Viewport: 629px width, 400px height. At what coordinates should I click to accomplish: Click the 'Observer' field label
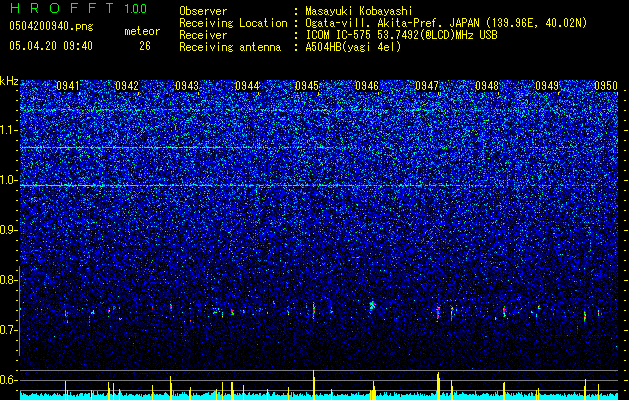[203, 11]
